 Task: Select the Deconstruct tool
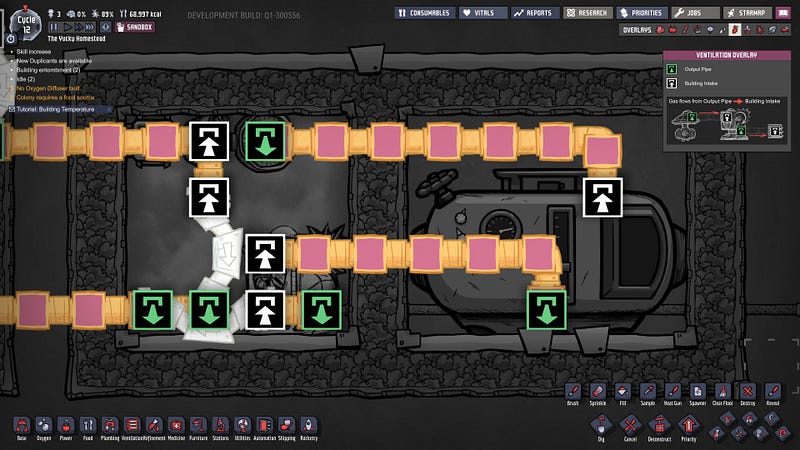659,425
